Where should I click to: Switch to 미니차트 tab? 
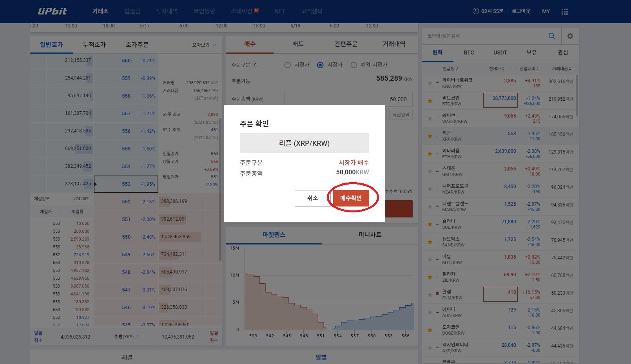point(370,235)
